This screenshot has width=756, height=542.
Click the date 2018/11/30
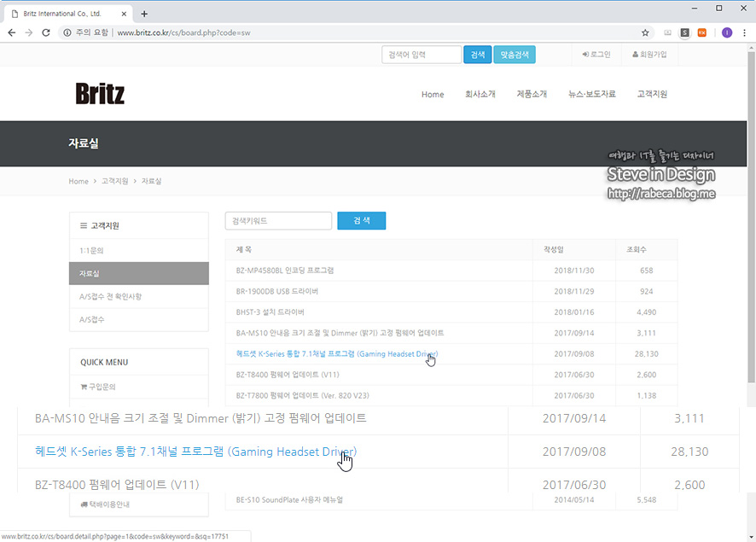point(573,271)
